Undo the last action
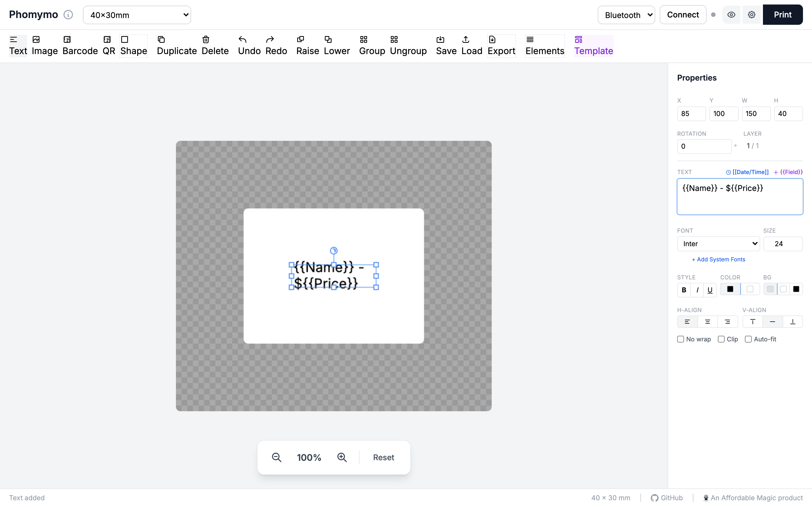Image resolution: width=812 pixels, height=507 pixels. (249, 45)
